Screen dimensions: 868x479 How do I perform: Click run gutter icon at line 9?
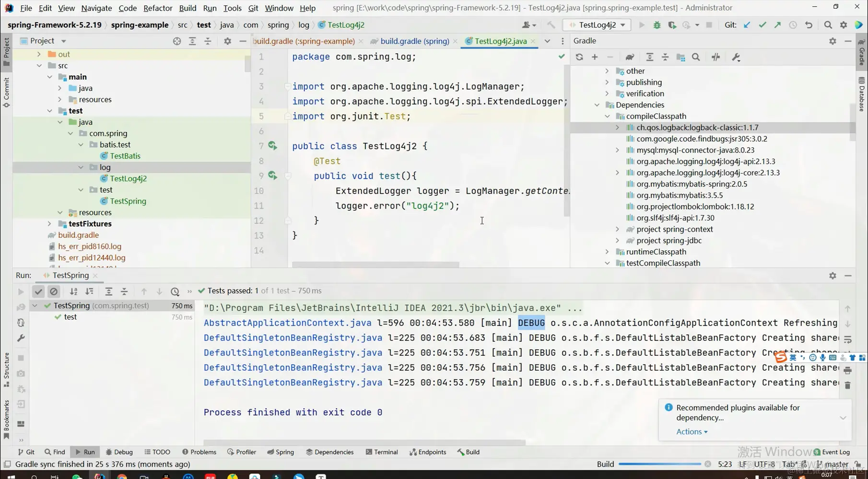click(x=272, y=175)
